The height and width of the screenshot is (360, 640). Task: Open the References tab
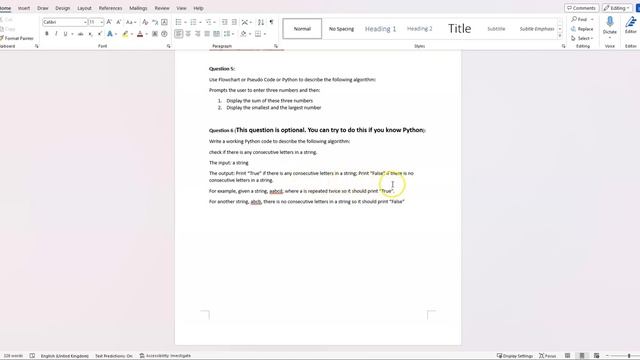(x=111, y=8)
